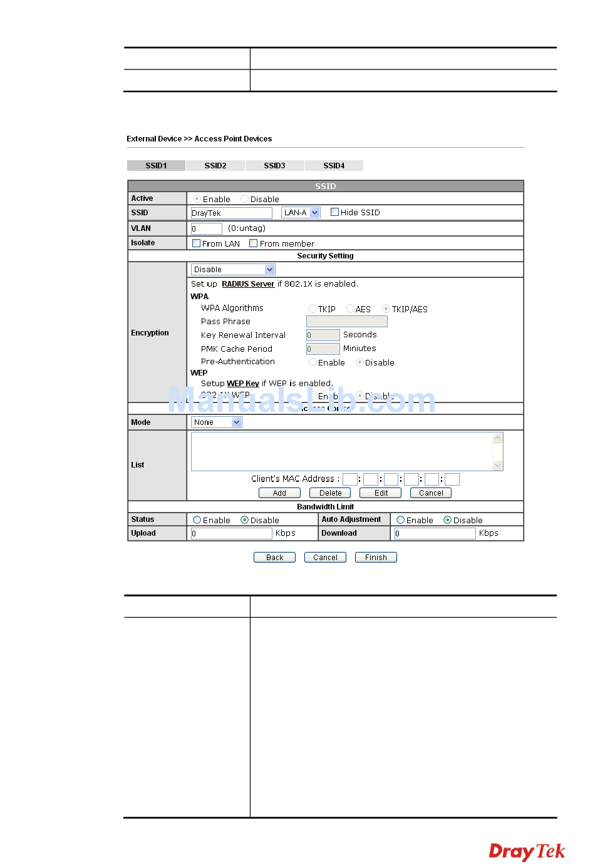The width and height of the screenshot is (595, 868).
Task: Click list scrollbar down arrow
Action: tap(498, 465)
